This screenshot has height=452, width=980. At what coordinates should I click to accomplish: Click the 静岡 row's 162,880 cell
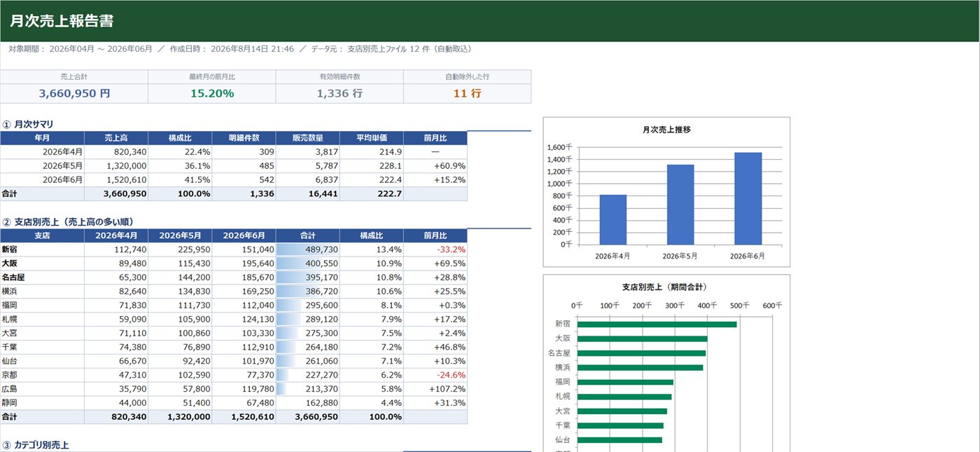307,403
